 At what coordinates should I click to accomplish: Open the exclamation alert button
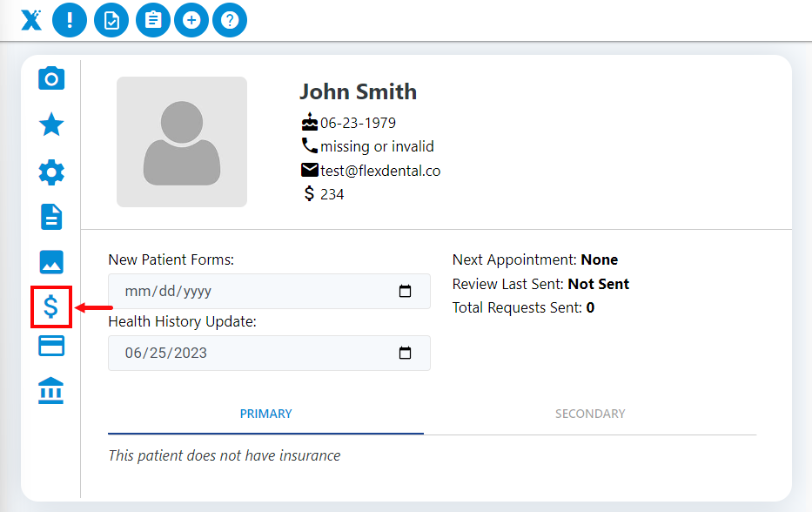point(70,20)
